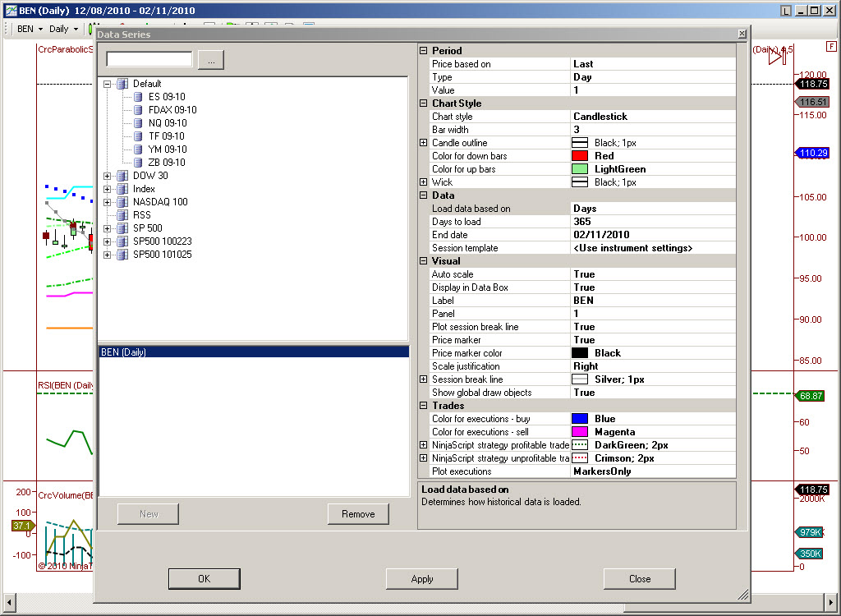Click the End date value 02/11/2010
Viewport: 841px width, 616px height.
pyautogui.click(x=653, y=234)
